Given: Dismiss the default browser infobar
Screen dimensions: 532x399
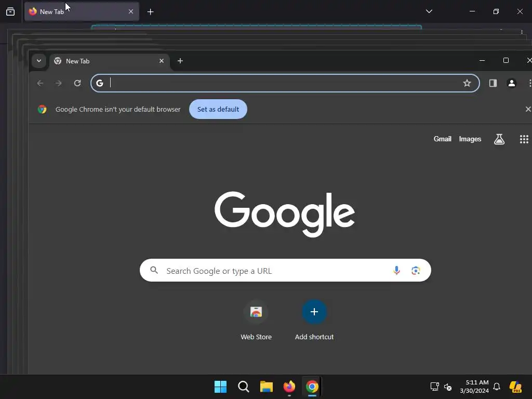Looking at the screenshot, I should [x=528, y=109].
